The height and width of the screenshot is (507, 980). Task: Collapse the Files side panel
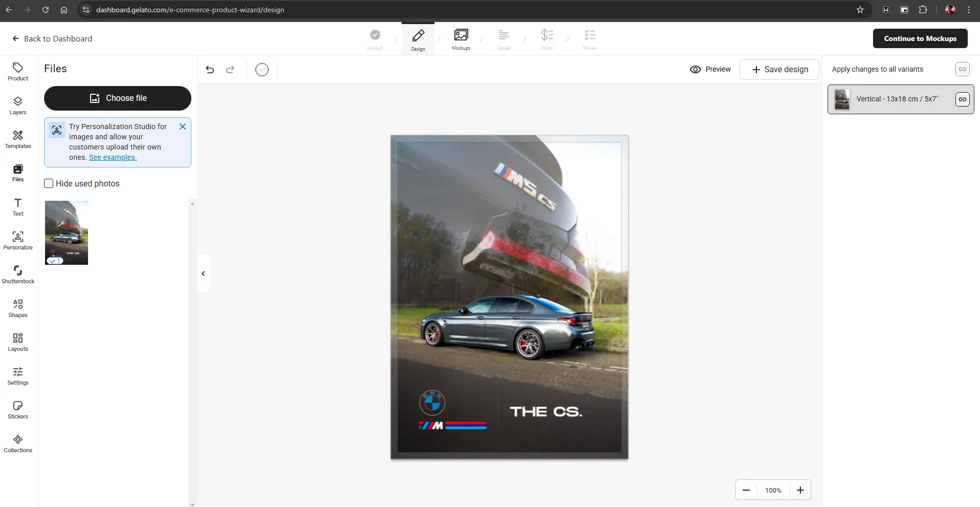pos(203,273)
